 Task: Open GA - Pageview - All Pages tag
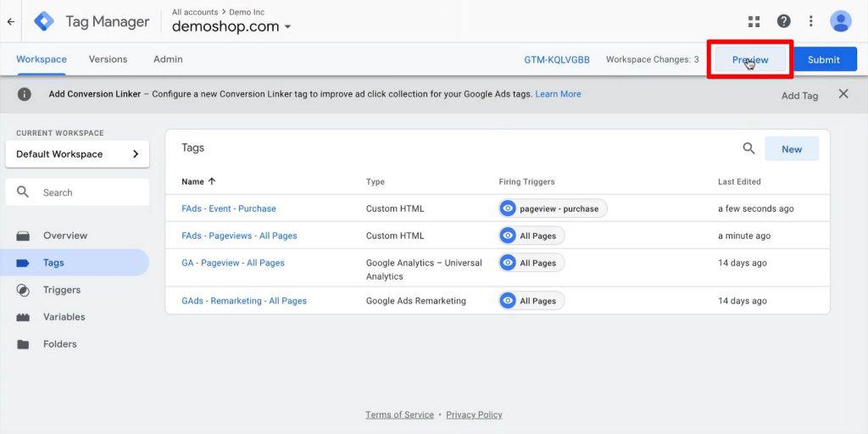pyautogui.click(x=233, y=263)
